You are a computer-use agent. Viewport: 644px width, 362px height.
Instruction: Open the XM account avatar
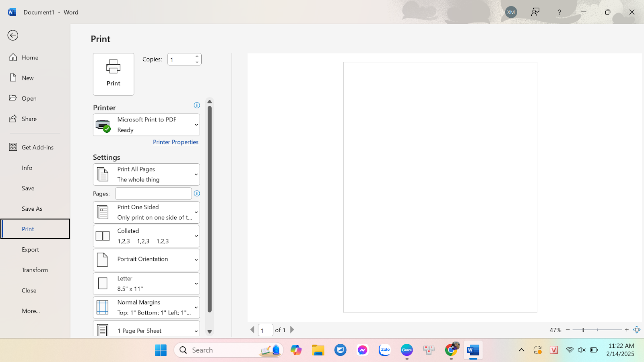(511, 12)
